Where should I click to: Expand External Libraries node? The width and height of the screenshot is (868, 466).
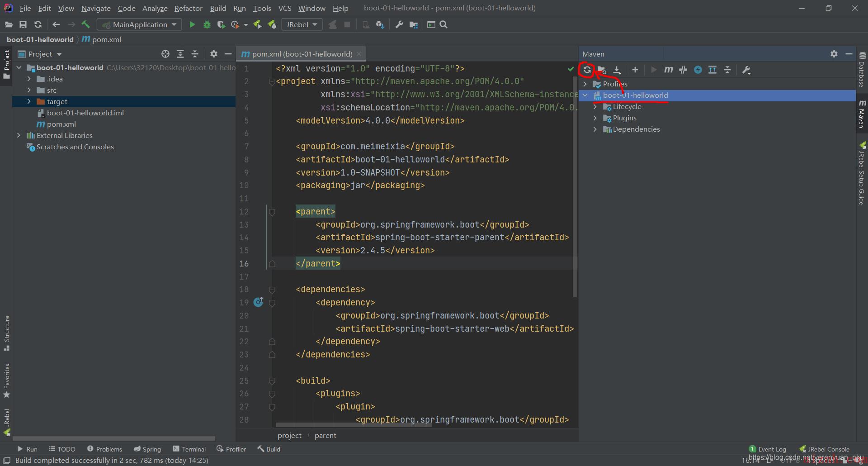click(19, 135)
